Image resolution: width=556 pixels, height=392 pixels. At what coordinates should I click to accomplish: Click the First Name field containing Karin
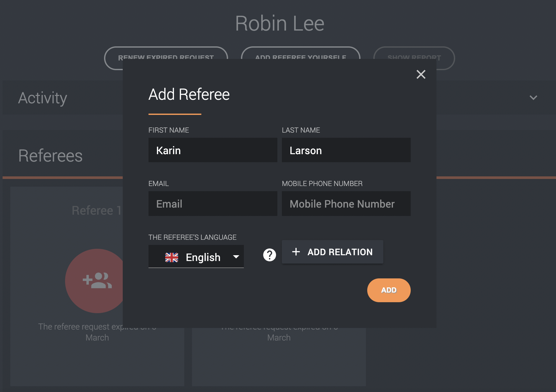click(213, 150)
